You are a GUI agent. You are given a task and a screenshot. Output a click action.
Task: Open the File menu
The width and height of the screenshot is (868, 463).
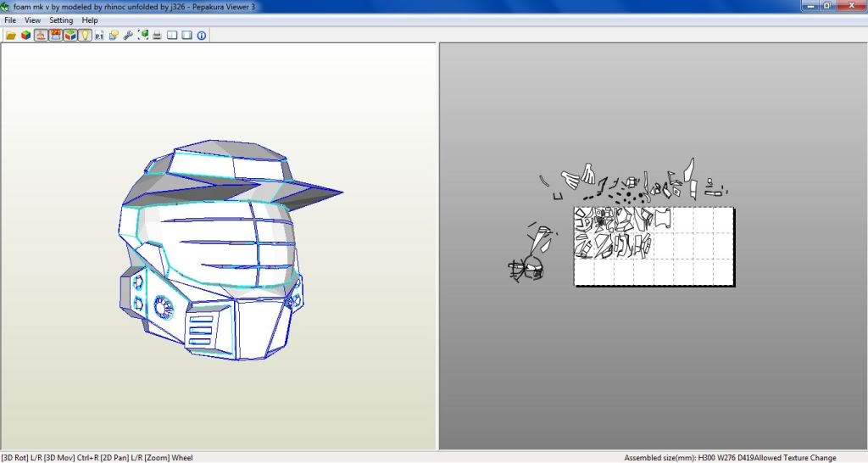tap(10, 20)
